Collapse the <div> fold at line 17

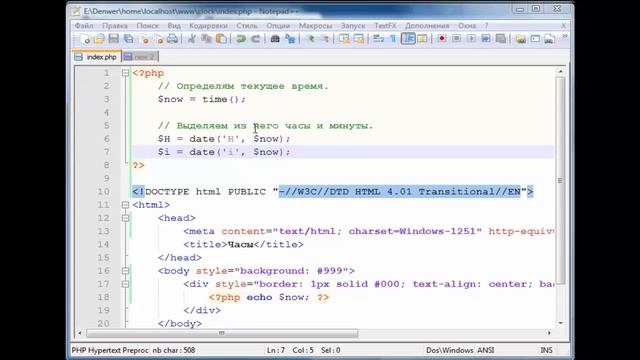coord(125,284)
